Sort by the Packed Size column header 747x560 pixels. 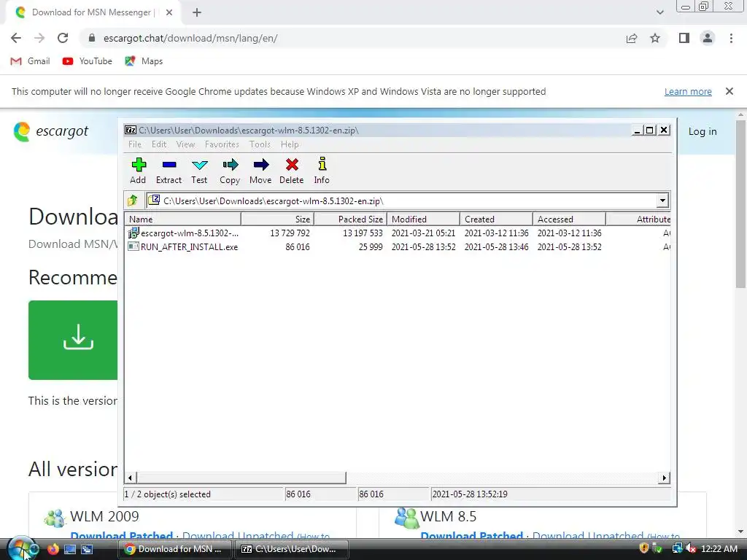coord(351,219)
